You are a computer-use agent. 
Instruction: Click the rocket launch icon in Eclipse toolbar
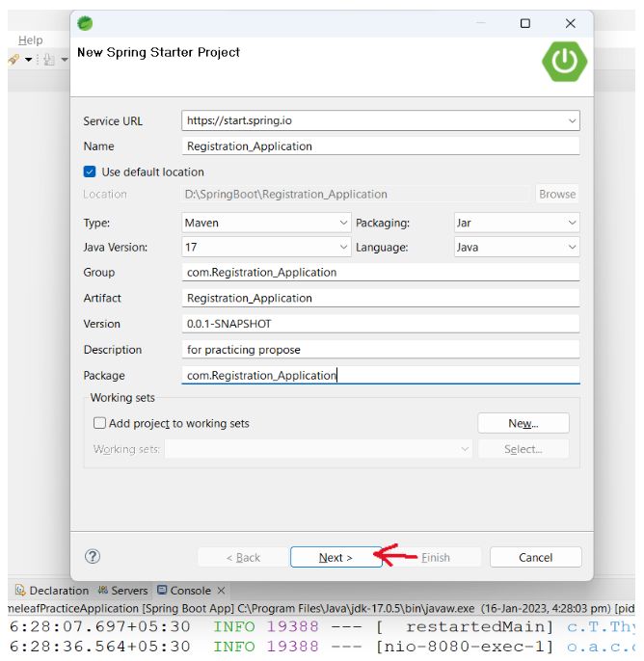[13, 60]
